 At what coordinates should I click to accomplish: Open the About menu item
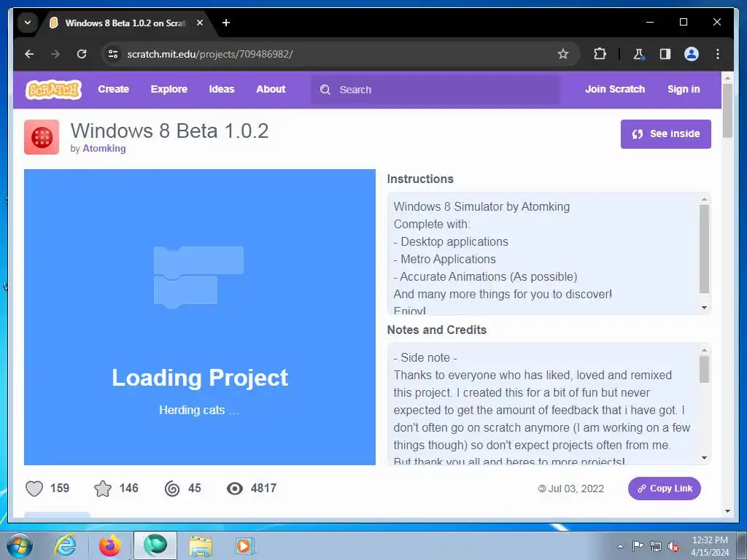point(271,90)
